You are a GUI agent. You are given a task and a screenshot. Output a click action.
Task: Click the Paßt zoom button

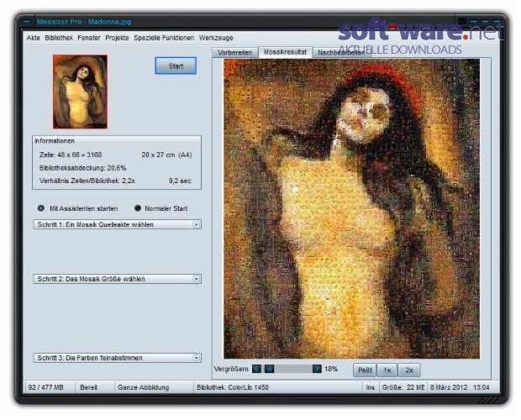pyautogui.click(x=365, y=370)
